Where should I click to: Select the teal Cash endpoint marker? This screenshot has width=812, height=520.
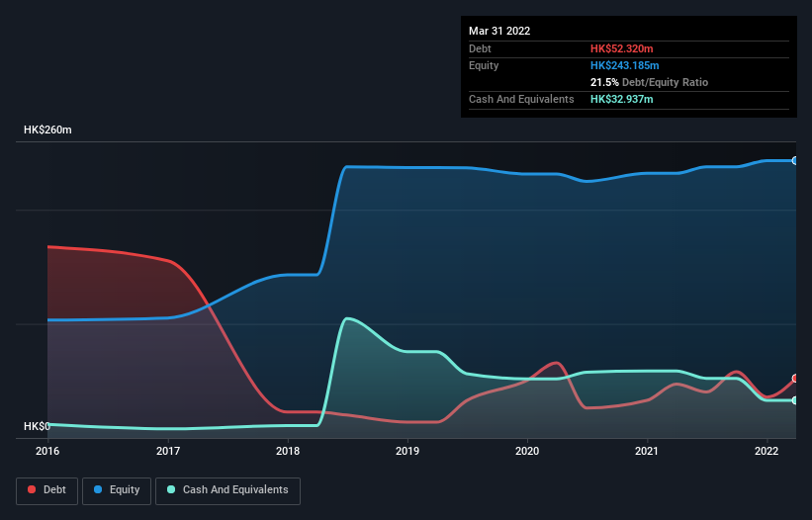pyautogui.click(x=795, y=400)
